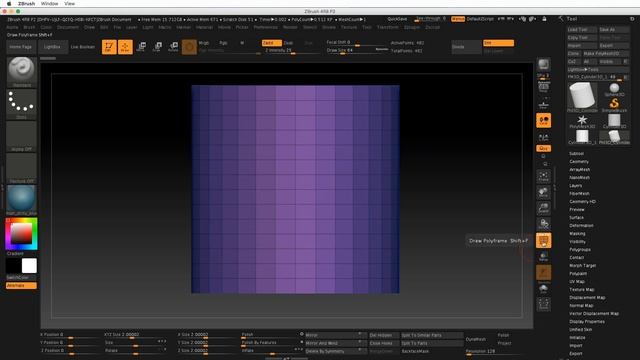
Task: Click the Move view navigation icon
Action: pyautogui.click(x=543, y=192)
